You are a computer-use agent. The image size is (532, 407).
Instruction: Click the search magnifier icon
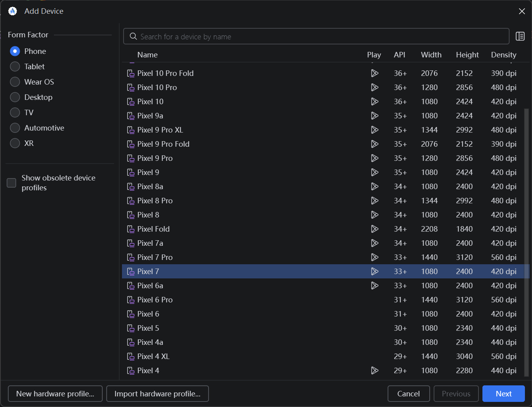point(133,36)
